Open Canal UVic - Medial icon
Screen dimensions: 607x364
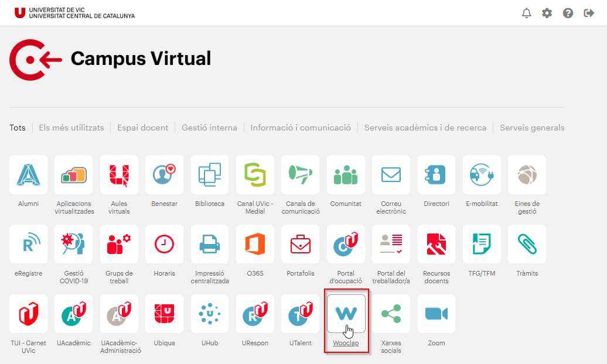coord(255,175)
